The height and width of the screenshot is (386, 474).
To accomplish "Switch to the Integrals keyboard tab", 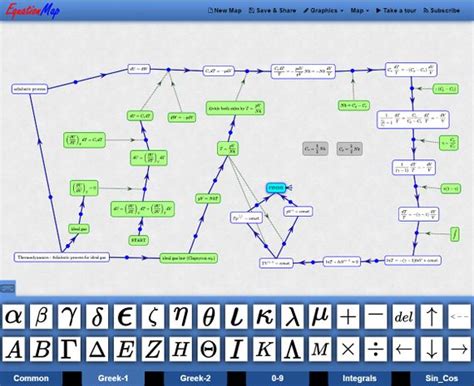I will coord(359,378).
